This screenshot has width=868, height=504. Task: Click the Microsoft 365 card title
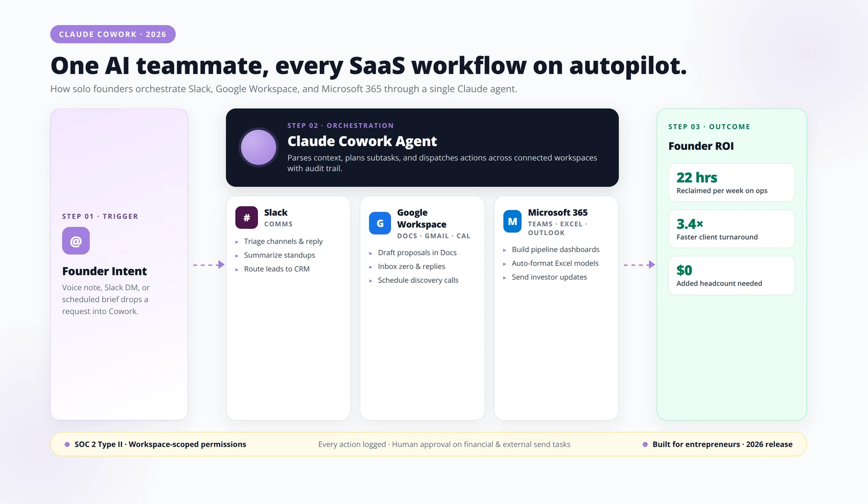click(558, 212)
